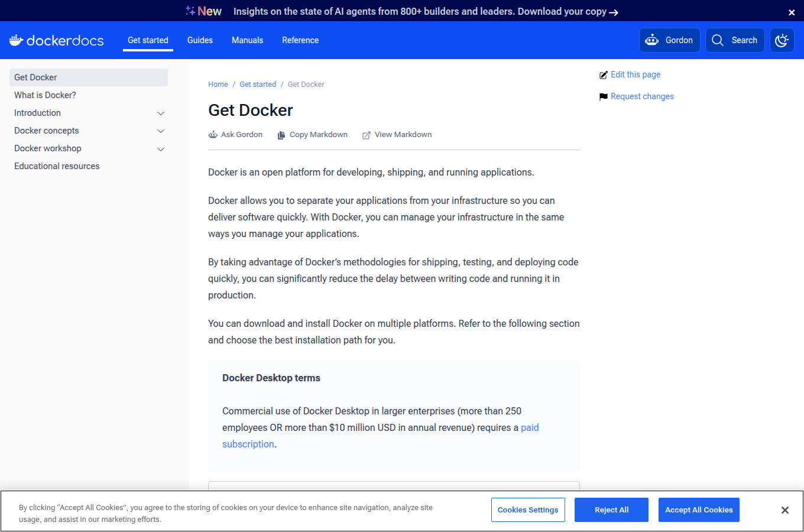Viewport: 804px width, 532px height.
Task: Open the Manuals tab
Action: [247, 40]
